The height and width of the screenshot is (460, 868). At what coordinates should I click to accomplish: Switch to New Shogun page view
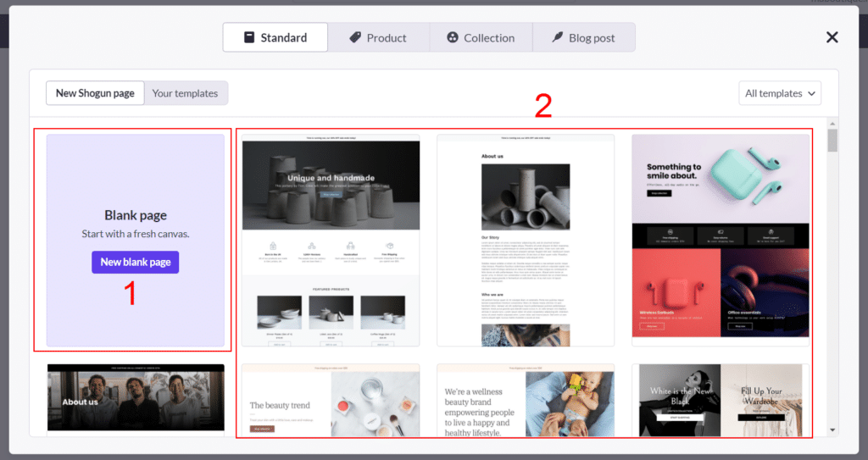[x=95, y=93]
